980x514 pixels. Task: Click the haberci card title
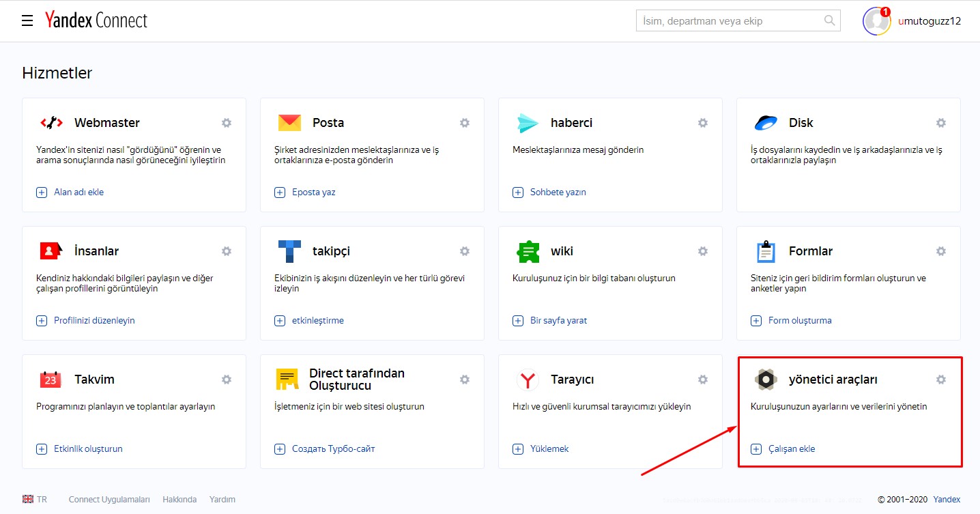(572, 123)
